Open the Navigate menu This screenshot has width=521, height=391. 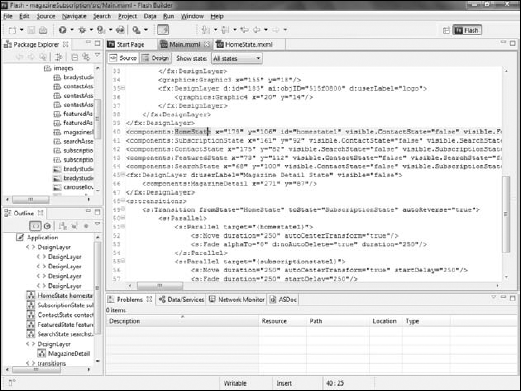[74, 16]
